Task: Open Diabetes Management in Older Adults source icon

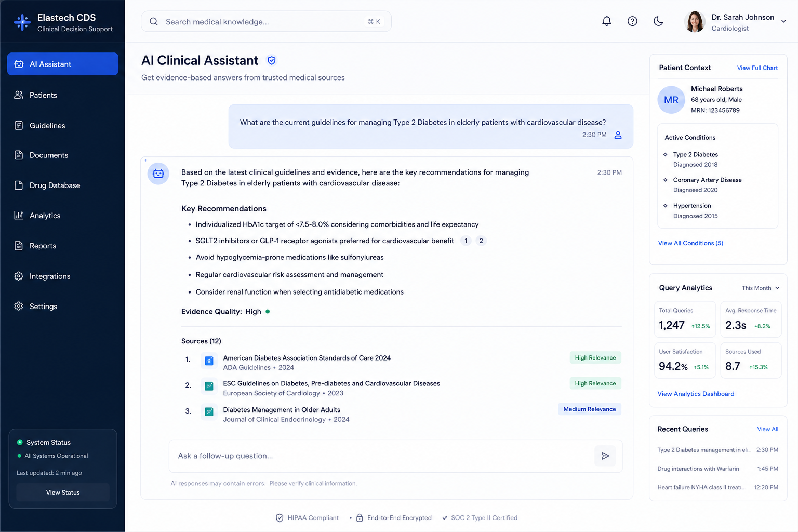Action: 209,412
